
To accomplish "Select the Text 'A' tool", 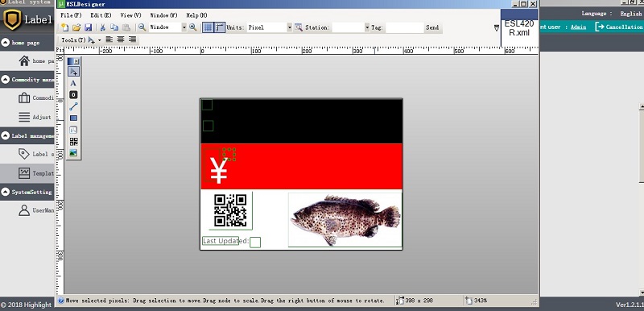I will [73, 83].
